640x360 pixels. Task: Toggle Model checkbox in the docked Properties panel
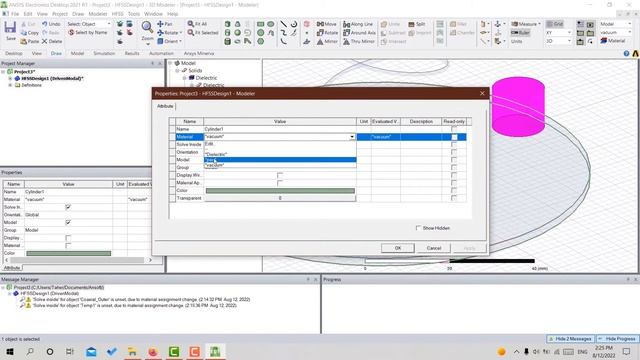coord(68,222)
